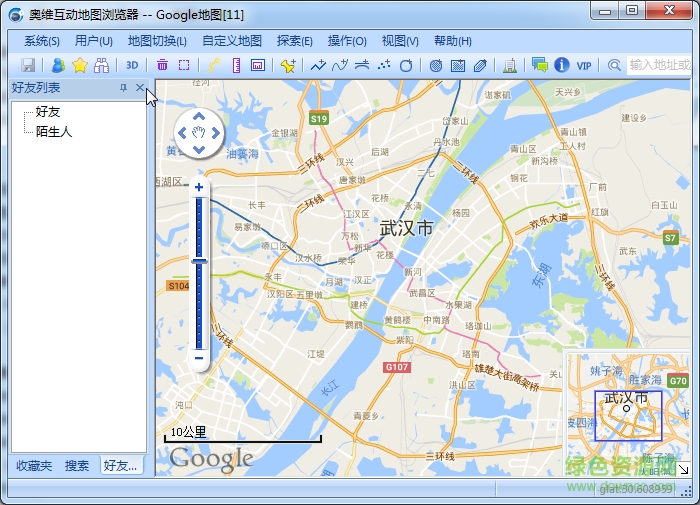Click the address search input field
This screenshot has width=700, height=505.
(658, 65)
